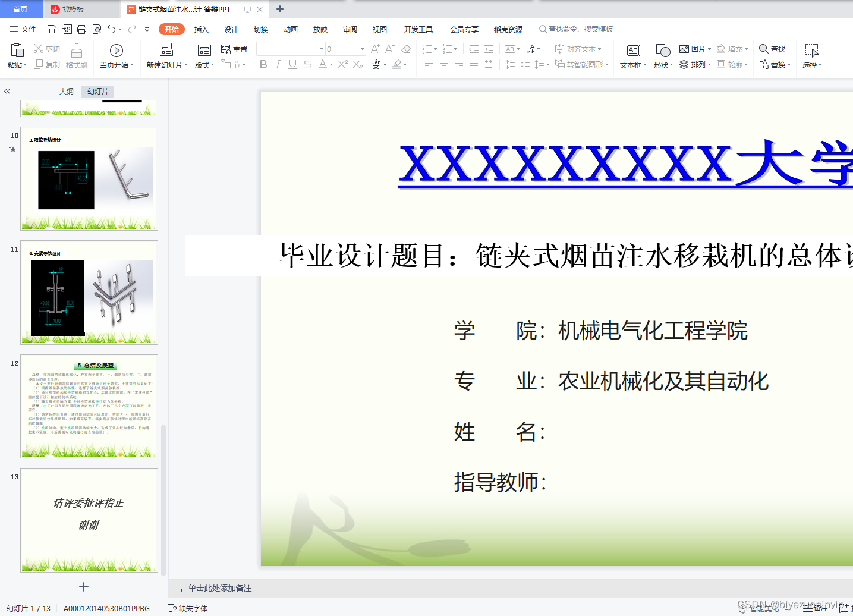Start slideshow from current page (当页开始)

(x=116, y=56)
